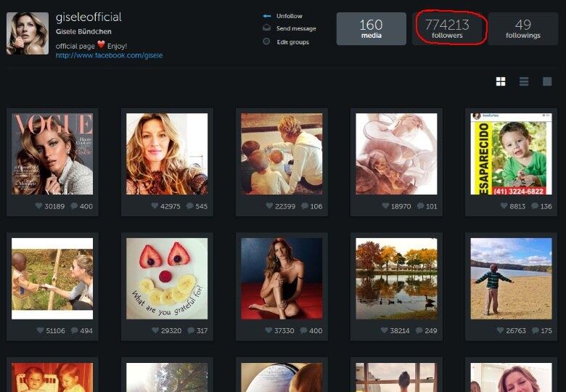This screenshot has width=566, height=392.
Task: Switch to the grid view layout icon
Action: click(x=501, y=82)
